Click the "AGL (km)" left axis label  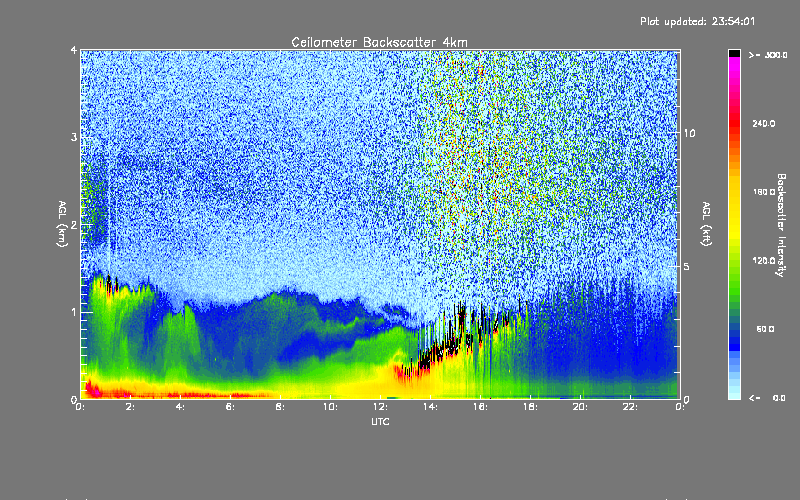(62, 224)
